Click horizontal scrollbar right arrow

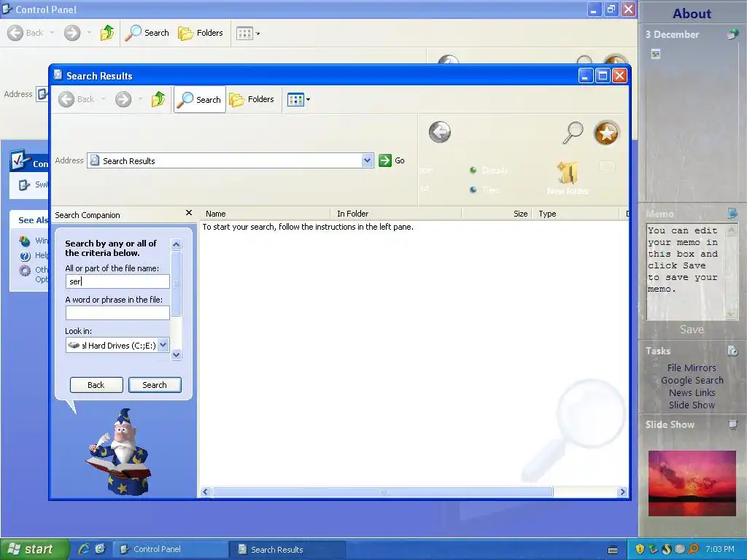tap(622, 492)
